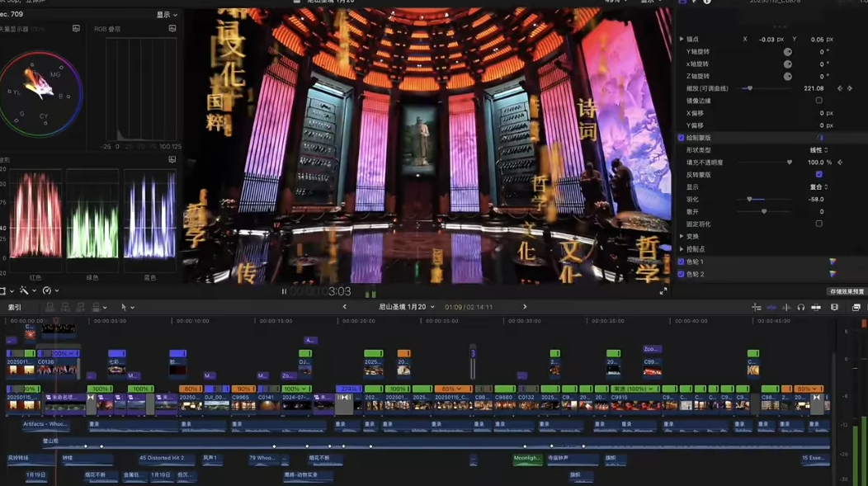This screenshot has height=486, width=868.
Task: Toggle headphones solo icon
Action: (x=801, y=307)
